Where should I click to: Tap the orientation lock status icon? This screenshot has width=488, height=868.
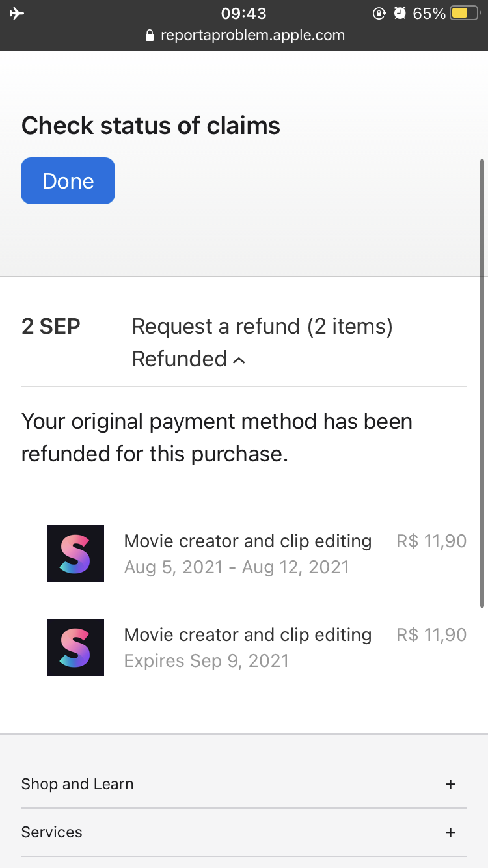pyautogui.click(x=379, y=14)
